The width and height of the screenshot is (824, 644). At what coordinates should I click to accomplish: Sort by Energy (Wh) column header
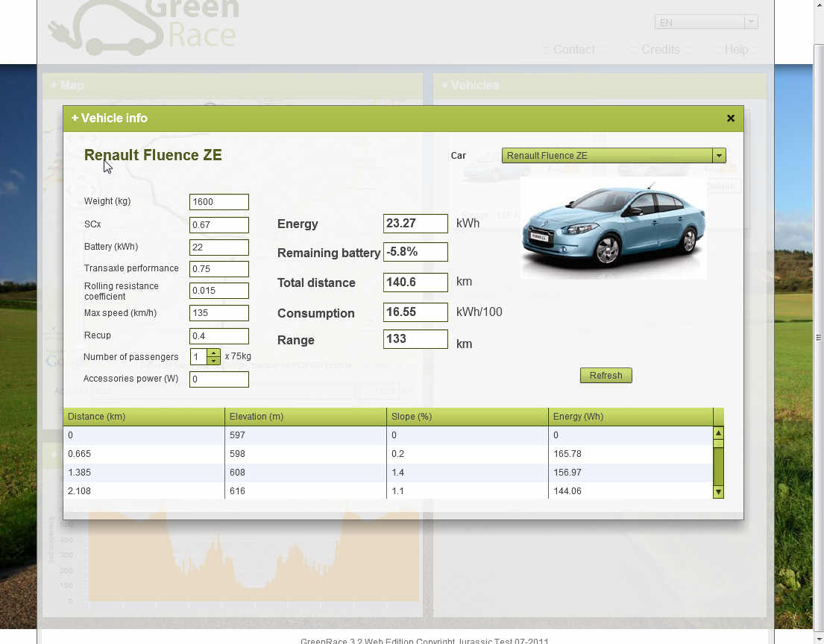(x=631, y=417)
